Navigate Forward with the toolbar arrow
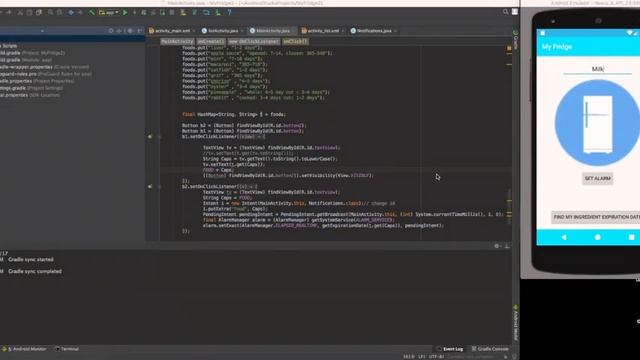Viewport: 640px width, 360px height. (80, 13)
